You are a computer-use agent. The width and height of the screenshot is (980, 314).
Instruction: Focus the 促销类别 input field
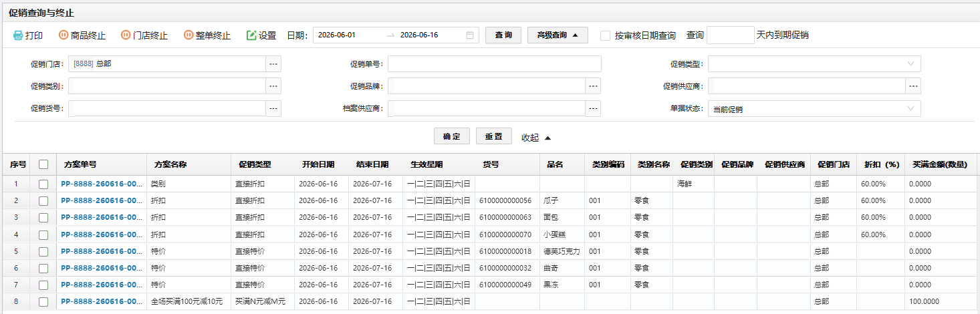(167, 86)
